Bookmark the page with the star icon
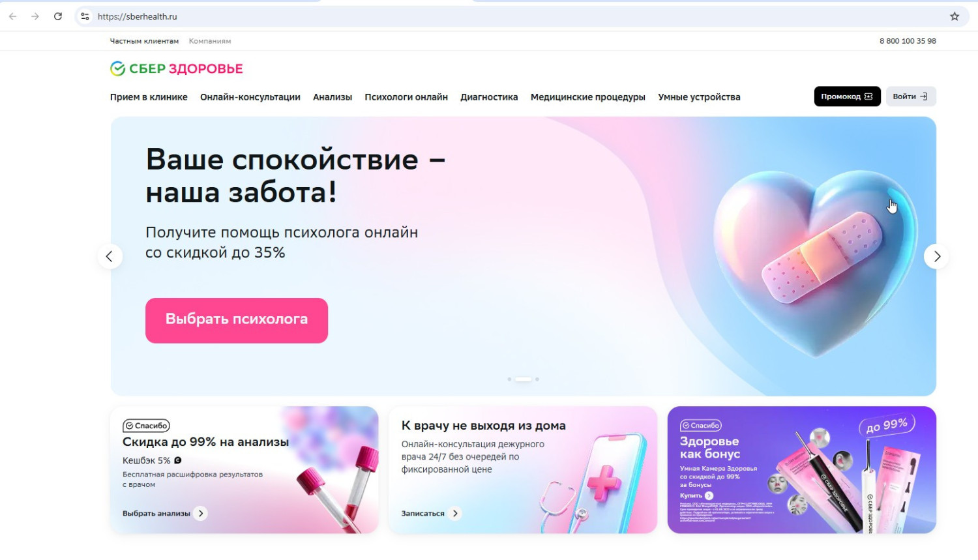 955,16
